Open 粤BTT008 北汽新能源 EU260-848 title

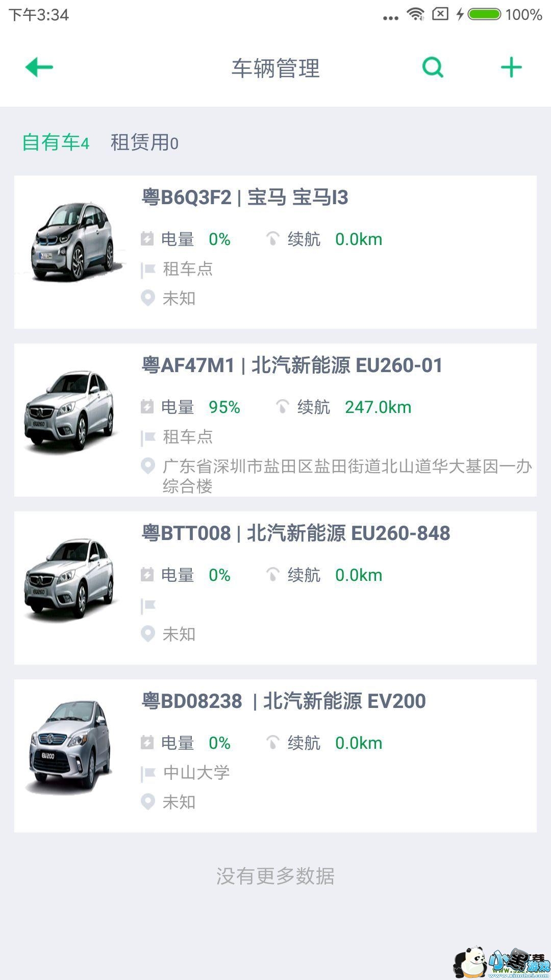point(296,533)
